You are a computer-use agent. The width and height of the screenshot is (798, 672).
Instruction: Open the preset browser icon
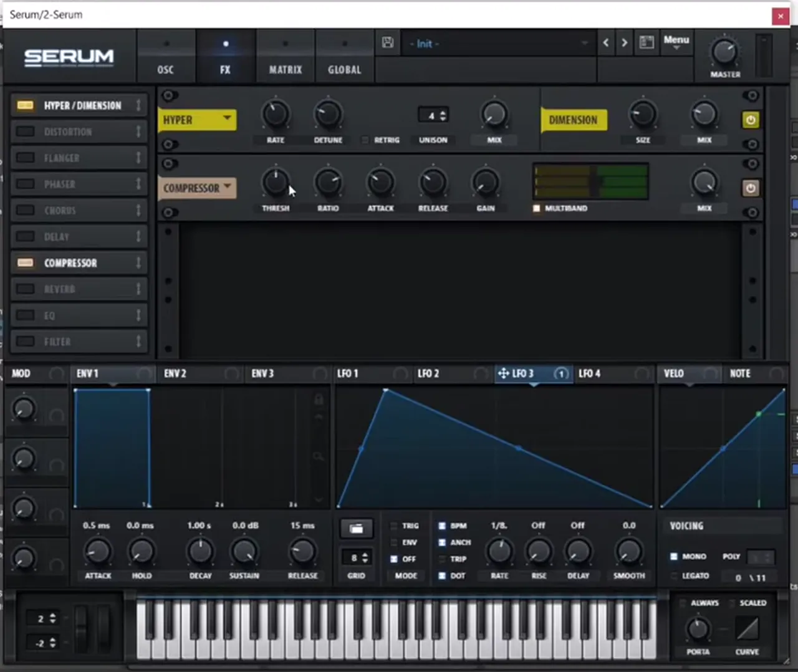point(647,42)
